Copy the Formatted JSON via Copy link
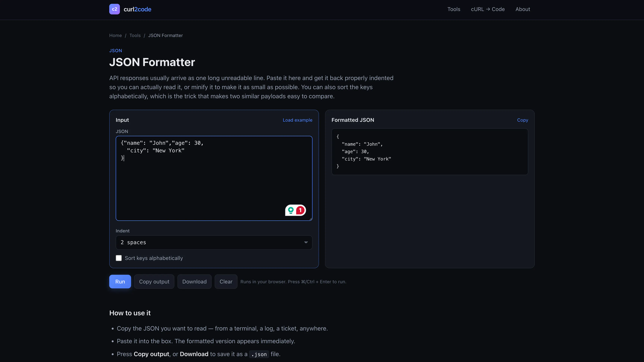644x362 pixels. [x=522, y=120]
